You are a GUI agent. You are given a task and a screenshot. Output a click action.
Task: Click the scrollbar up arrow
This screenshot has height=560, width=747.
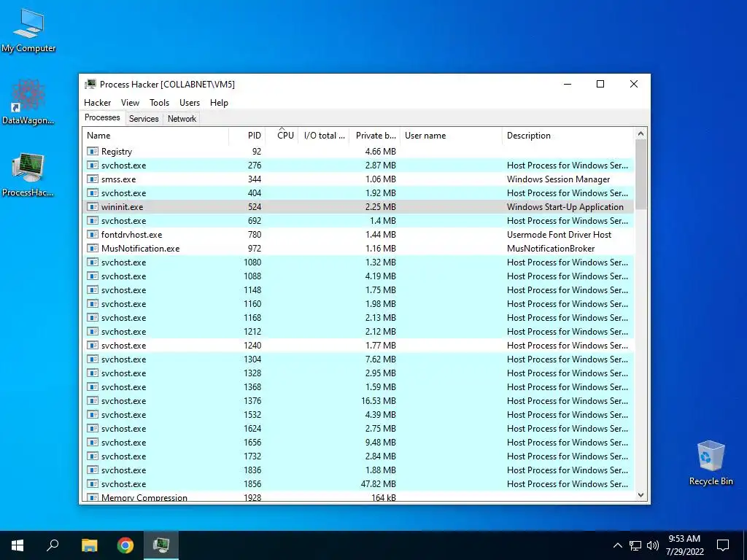coord(640,134)
